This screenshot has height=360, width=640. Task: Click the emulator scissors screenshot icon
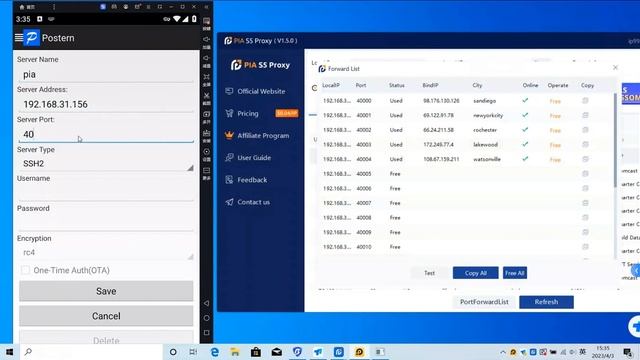point(207,96)
